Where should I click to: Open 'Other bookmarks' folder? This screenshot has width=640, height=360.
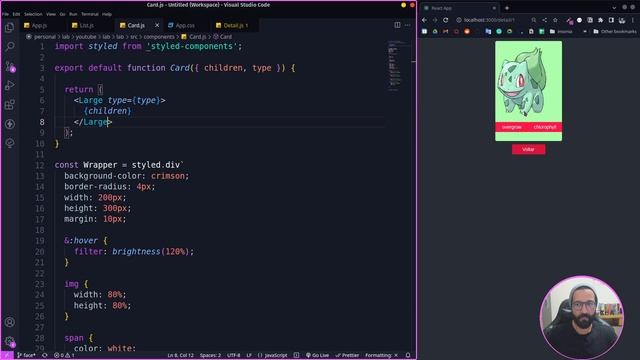point(615,31)
